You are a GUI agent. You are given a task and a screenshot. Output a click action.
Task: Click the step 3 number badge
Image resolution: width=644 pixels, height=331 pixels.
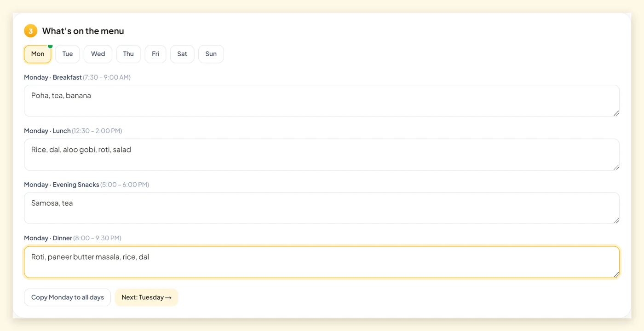[31, 31]
